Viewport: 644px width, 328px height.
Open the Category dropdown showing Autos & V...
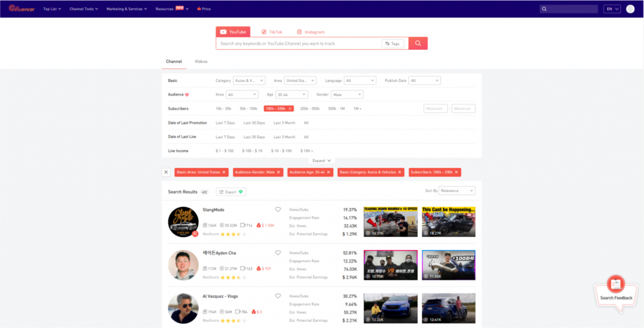pyautogui.click(x=249, y=80)
